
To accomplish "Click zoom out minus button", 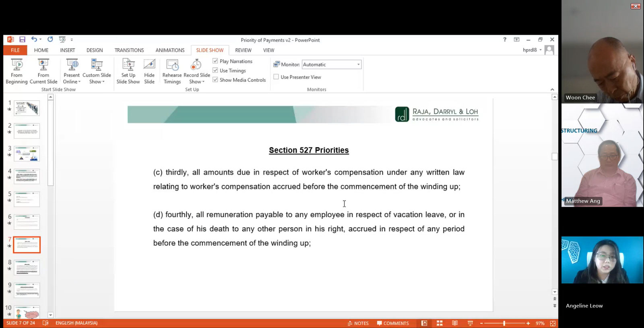I will pyautogui.click(x=481, y=323).
